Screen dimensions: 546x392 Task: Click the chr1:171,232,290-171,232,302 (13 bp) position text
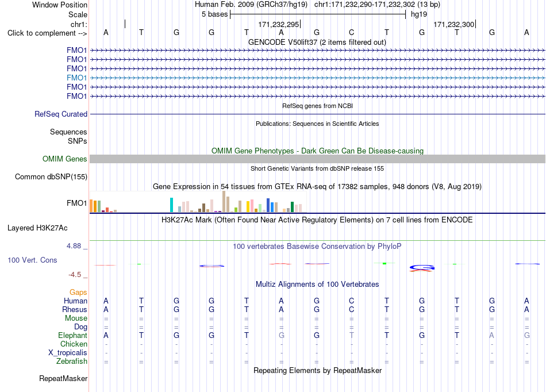click(377, 5)
